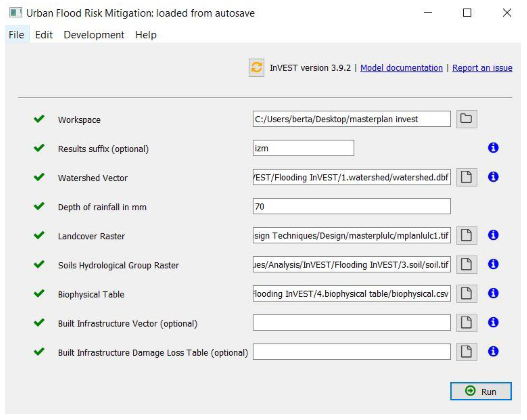Click the orange refresh/reload parameters icon
The width and height of the screenshot is (527, 420).
click(256, 67)
